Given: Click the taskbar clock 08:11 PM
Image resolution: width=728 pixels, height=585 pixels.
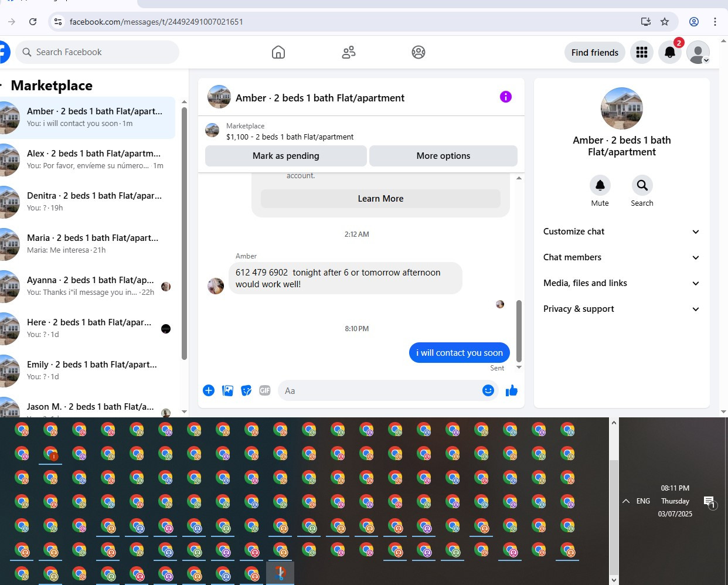Looking at the screenshot, I should point(675,488).
